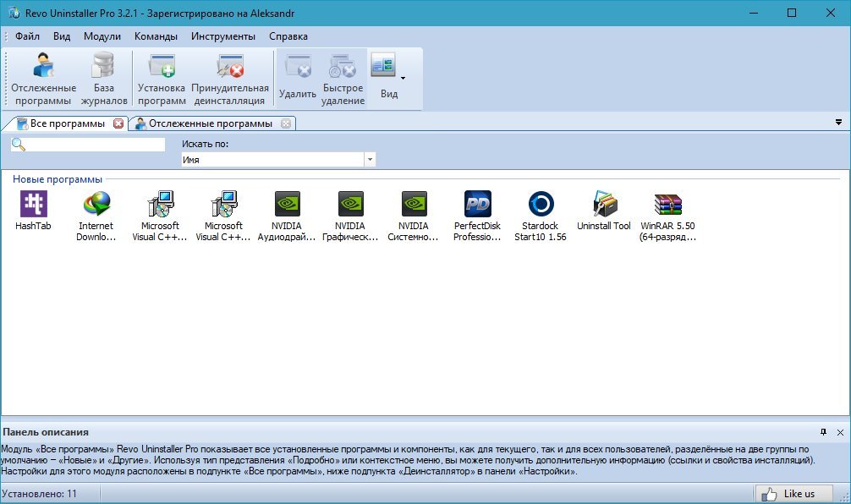Click Новые программы group header
Image resolution: width=851 pixels, height=504 pixels.
click(58, 179)
